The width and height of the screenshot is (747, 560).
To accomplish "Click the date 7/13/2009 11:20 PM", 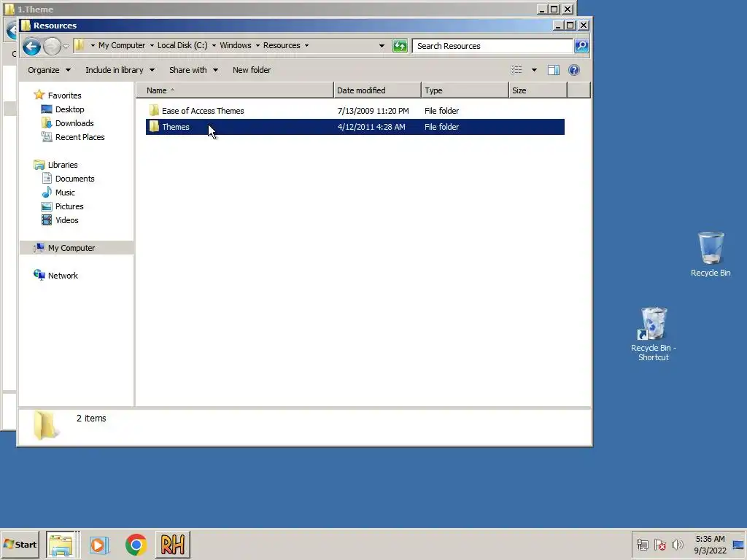I will tap(373, 111).
